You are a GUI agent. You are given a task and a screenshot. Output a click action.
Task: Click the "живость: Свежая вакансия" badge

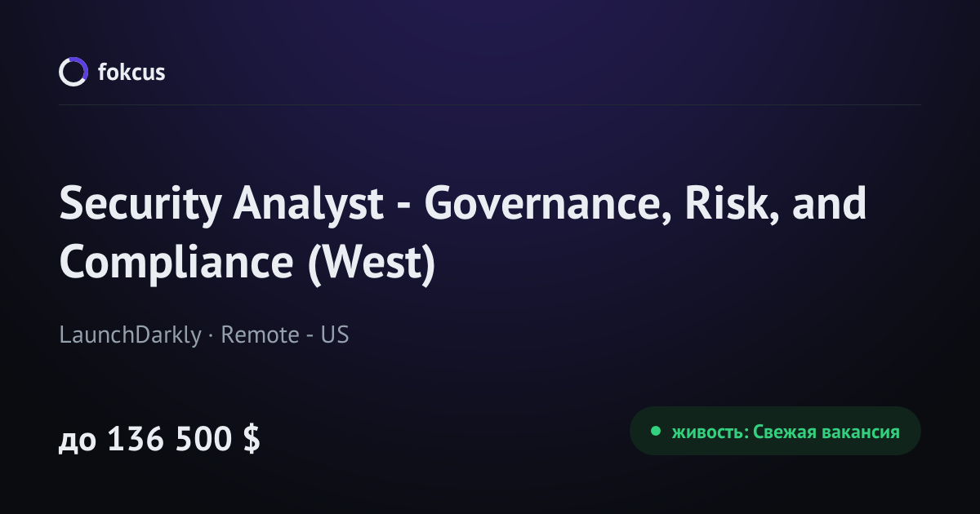point(775,431)
